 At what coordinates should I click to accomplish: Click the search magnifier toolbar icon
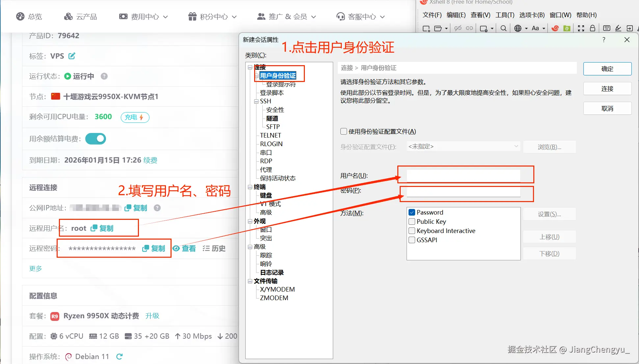point(503,29)
